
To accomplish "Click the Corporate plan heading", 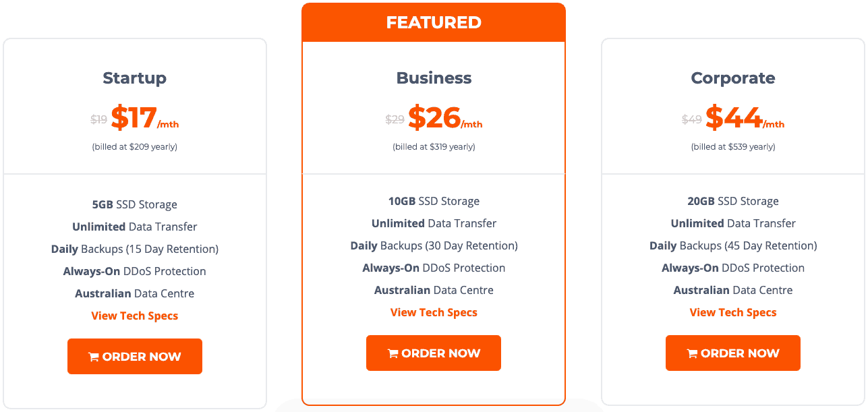I will click(x=733, y=78).
